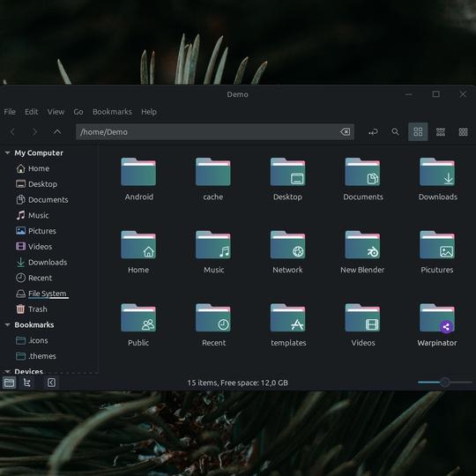Open the Edit menu

31,112
